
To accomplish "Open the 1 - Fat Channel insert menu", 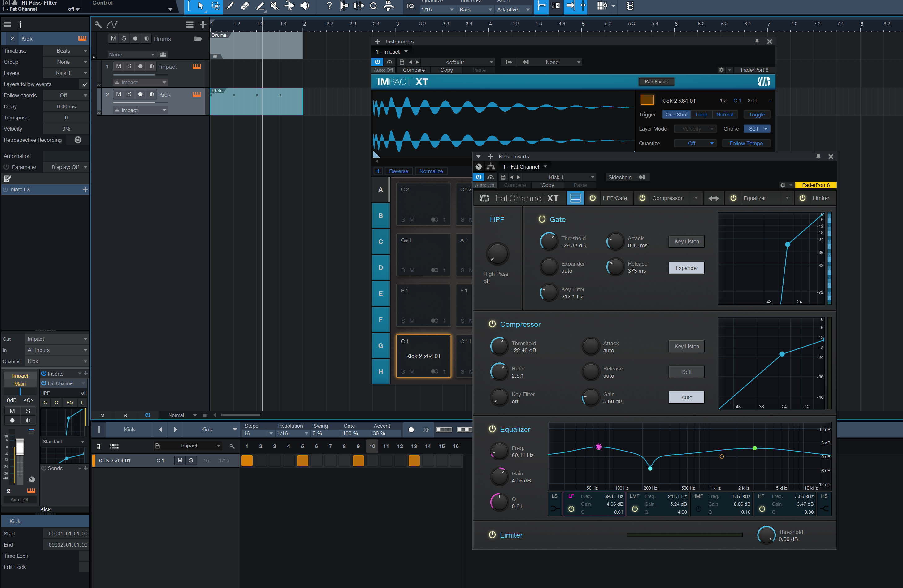I will (x=525, y=167).
